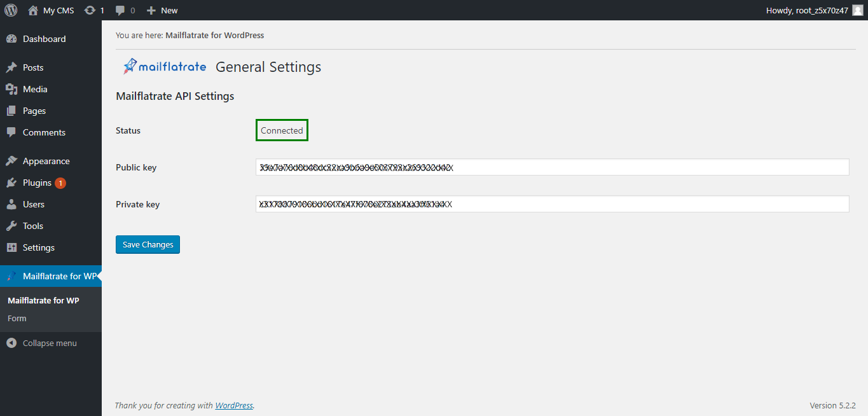The width and height of the screenshot is (868, 416).
Task: Click the plus New content icon
Action: pos(151,10)
